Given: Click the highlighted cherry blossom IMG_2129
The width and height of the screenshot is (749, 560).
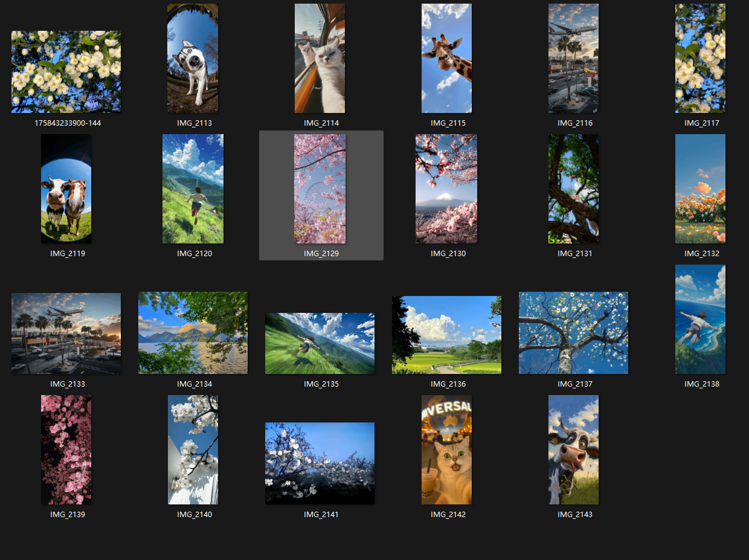Looking at the screenshot, I should click(x=320, y=188).
